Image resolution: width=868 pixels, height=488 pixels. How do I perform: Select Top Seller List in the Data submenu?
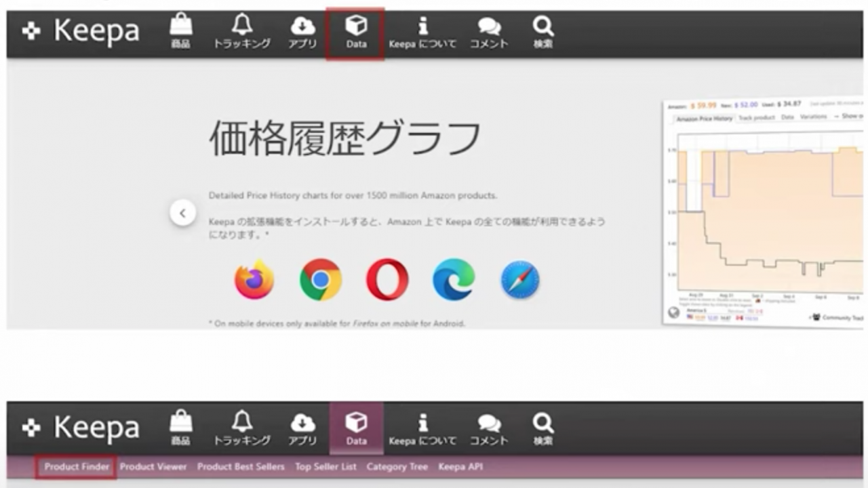(325, 467)
